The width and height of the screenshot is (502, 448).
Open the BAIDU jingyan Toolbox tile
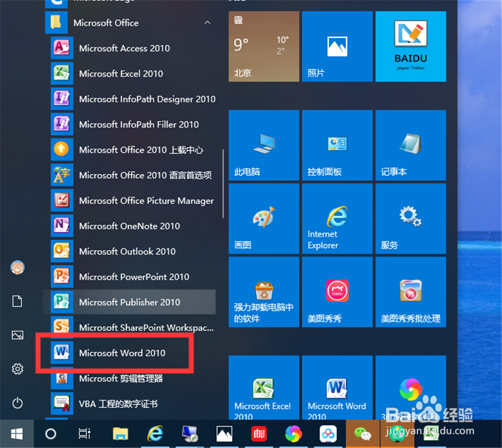pyautogui.click(x=411, y=47)
